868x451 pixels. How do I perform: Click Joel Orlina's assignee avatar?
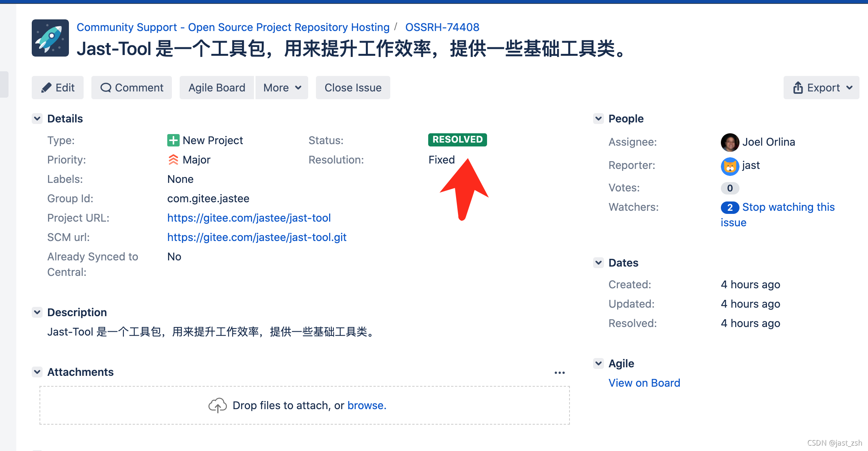click(730, 142)
